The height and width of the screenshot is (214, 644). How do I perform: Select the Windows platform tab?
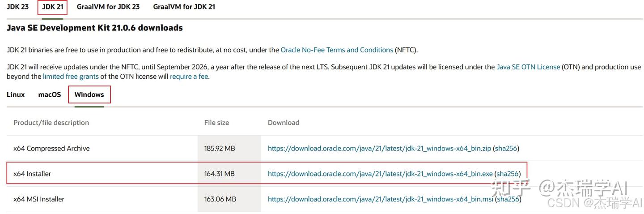click(89, 94)
